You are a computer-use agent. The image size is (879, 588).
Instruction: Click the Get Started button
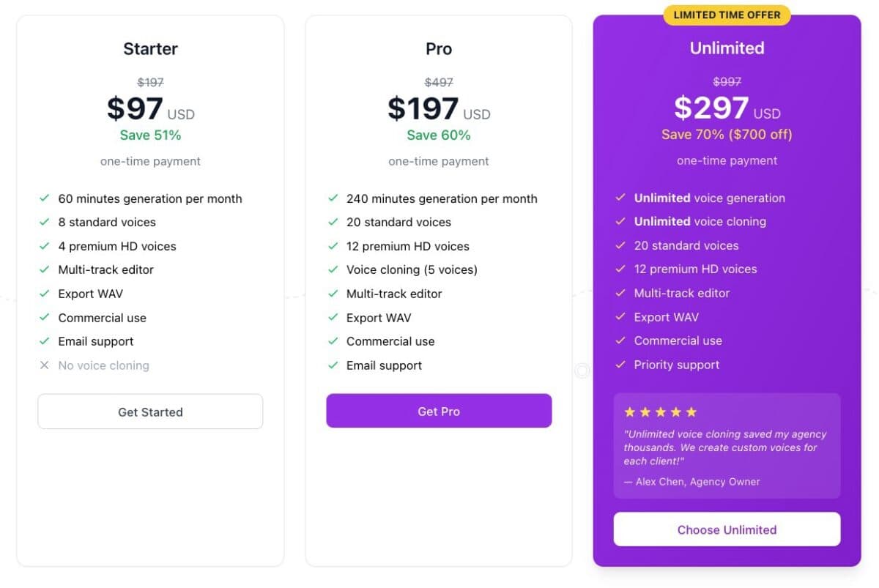150,412
